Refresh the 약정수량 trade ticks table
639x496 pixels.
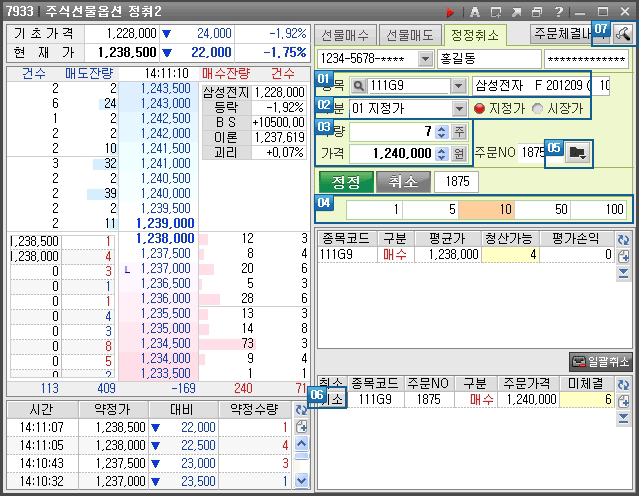coord(301,410)
